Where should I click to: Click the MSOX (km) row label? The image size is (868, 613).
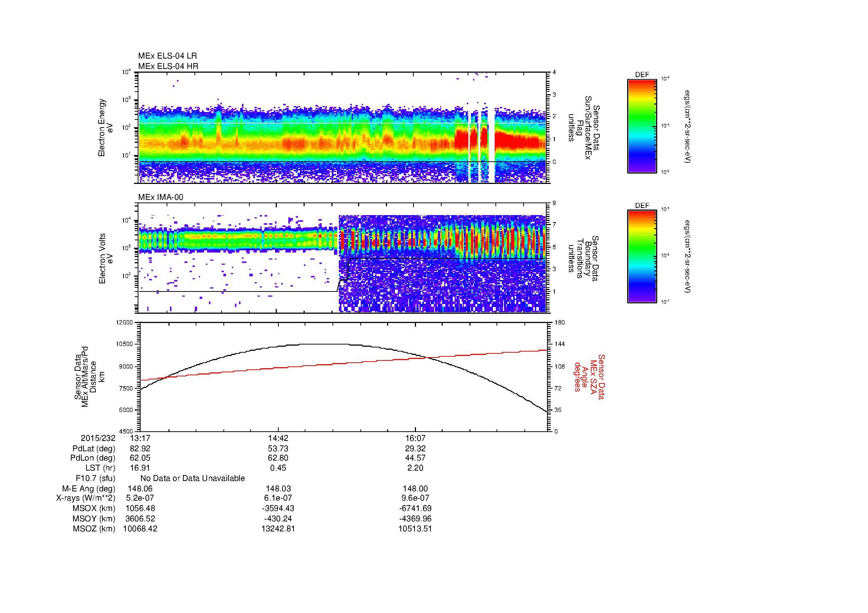[x=94, y=508]
